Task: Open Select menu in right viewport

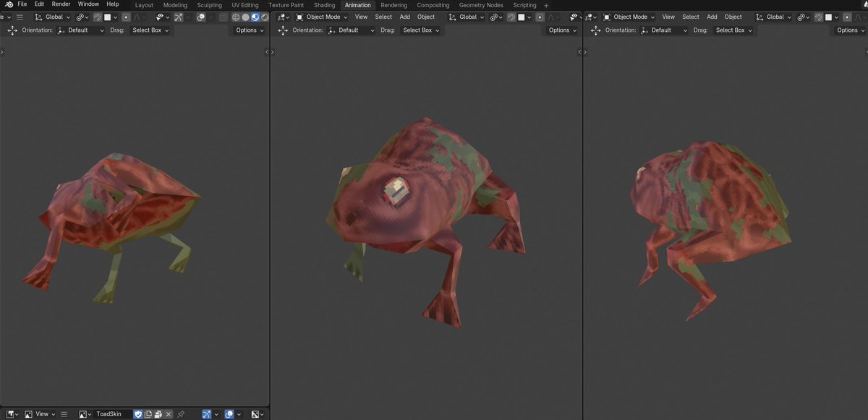Action: 691,17
